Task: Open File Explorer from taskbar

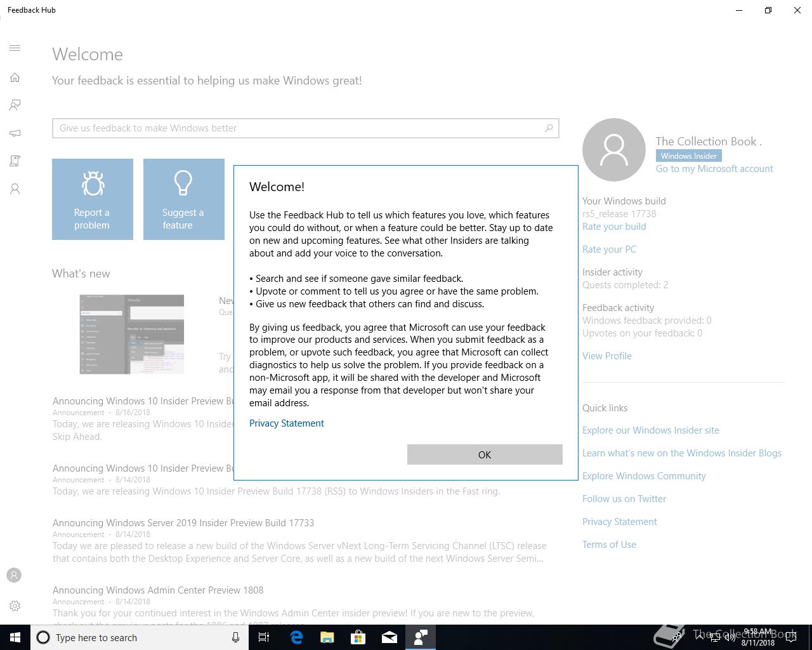Action: 327,637
